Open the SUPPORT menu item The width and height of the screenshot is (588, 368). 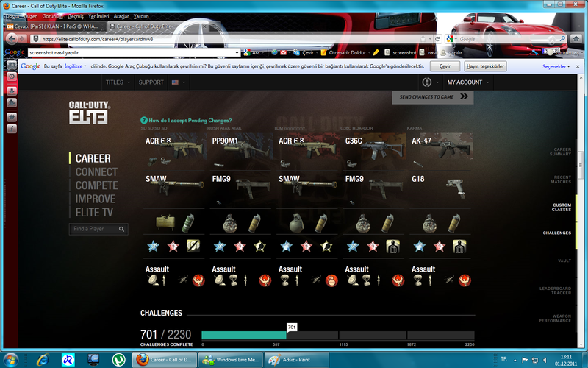click(x=151, y=82)
